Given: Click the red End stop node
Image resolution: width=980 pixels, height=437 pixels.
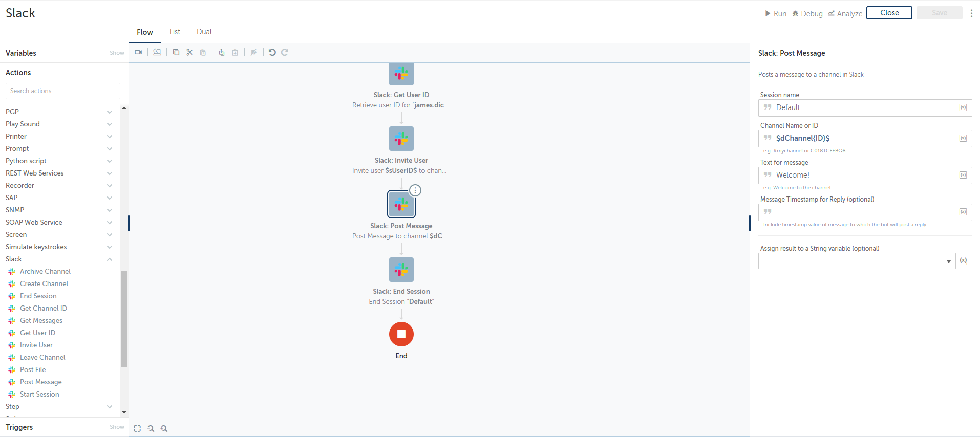Looking at the screenshot, I should point(401,334).
